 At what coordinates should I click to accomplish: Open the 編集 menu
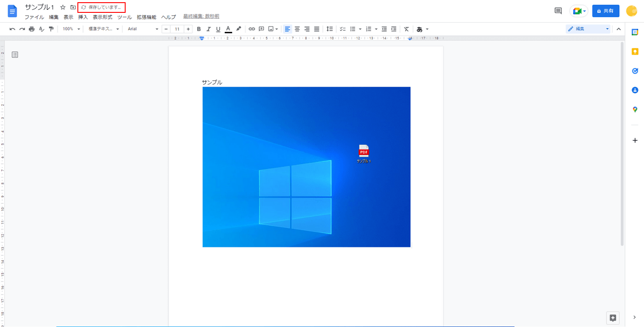(x=54, y=17)
